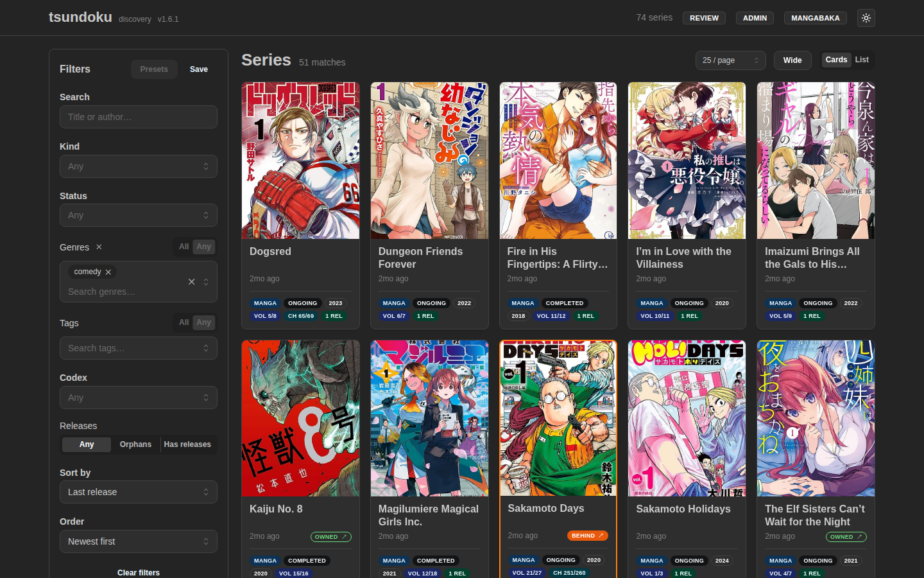
Task: Open the Sakamoto Days cover
Action: [558, 418]
